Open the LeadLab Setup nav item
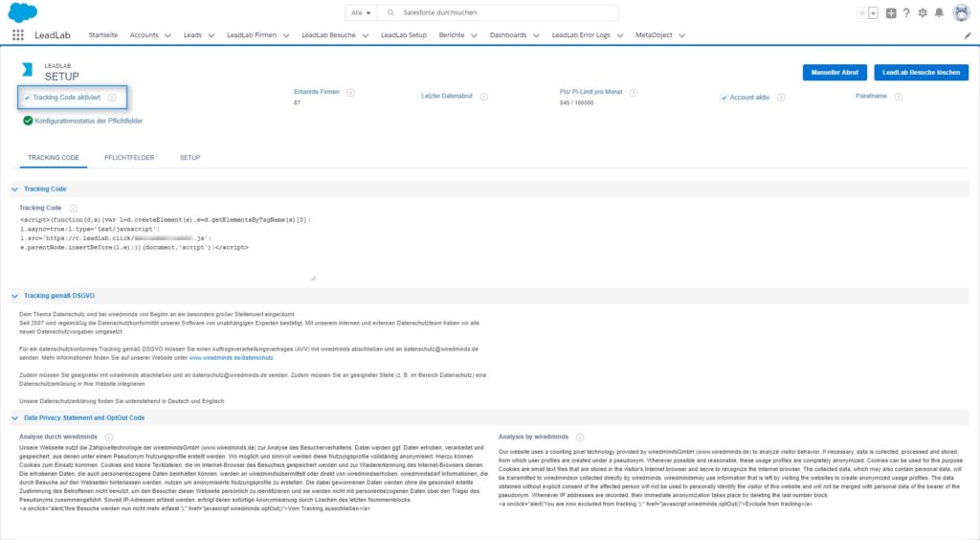This screenshot has height=540, width=980. pyautogui.click(x=404, y=35)
